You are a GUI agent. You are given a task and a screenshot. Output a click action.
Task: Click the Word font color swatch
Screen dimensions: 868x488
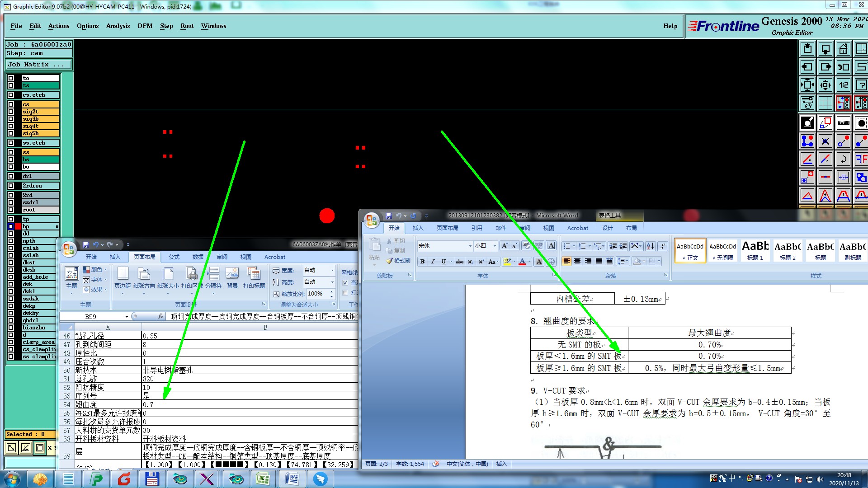522,262
